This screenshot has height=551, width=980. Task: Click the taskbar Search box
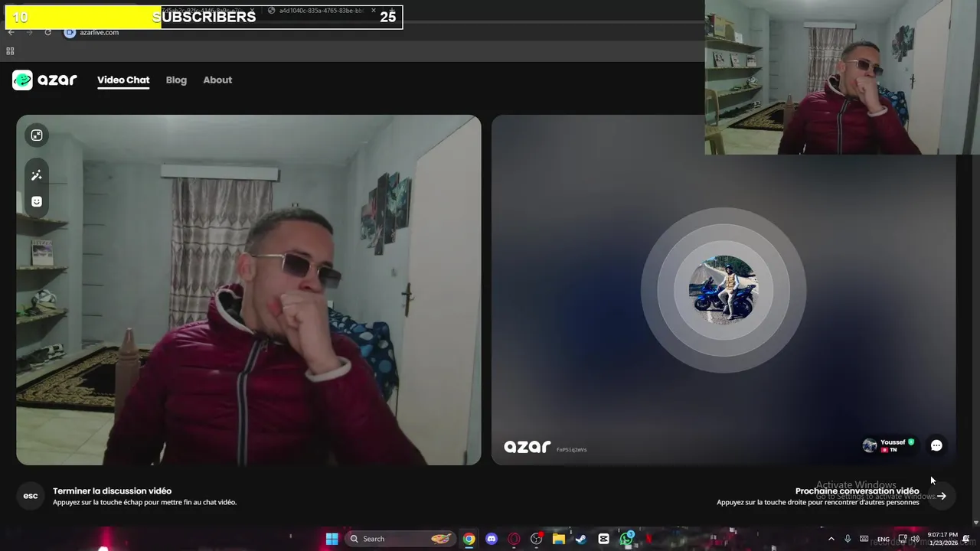(x=400, y=539)
